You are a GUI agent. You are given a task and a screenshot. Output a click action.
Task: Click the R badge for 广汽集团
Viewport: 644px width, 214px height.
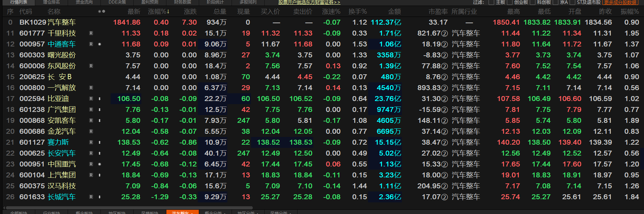coord(91,110)
